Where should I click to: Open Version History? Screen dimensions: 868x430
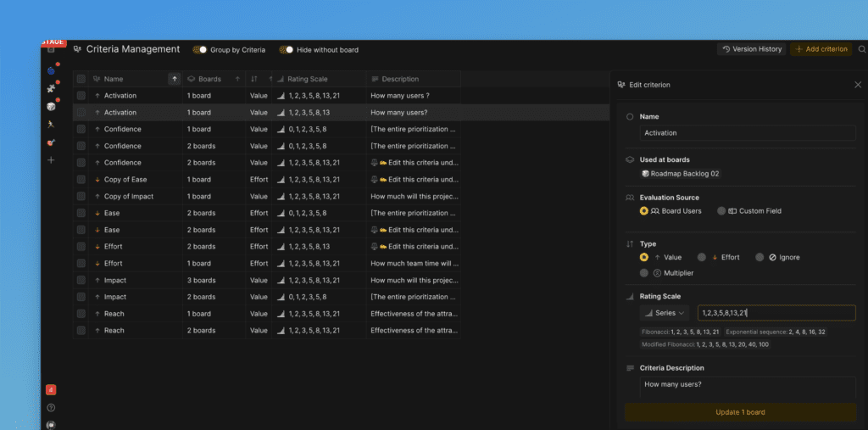(752, 49)
